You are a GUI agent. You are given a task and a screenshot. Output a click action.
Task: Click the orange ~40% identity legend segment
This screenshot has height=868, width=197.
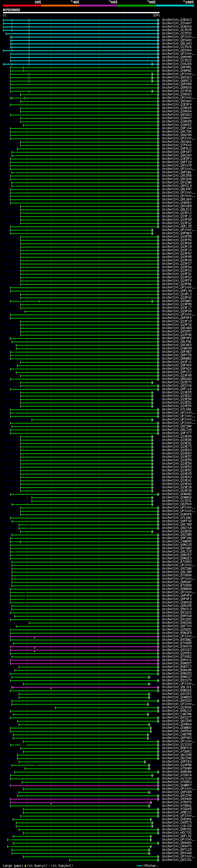click(x=60, y=6)
